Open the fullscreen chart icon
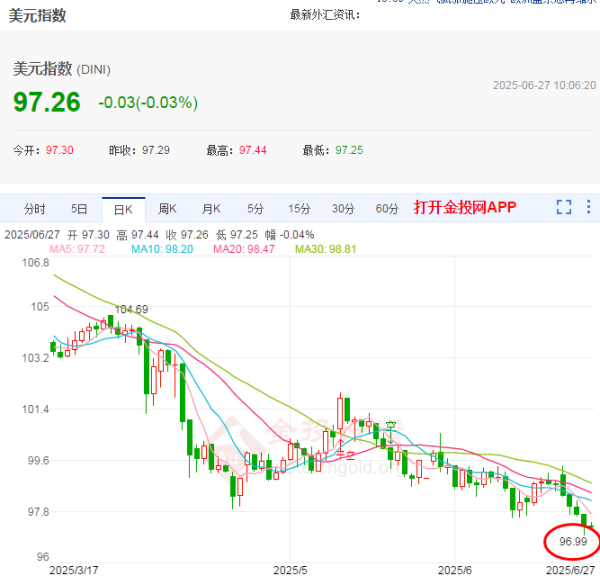 tap(564, 207)
